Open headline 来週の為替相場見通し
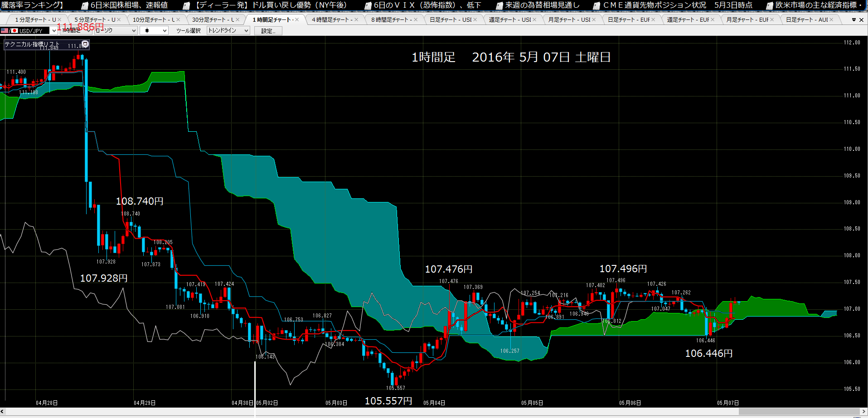The image size is (868, 418). tap(543, 5)
